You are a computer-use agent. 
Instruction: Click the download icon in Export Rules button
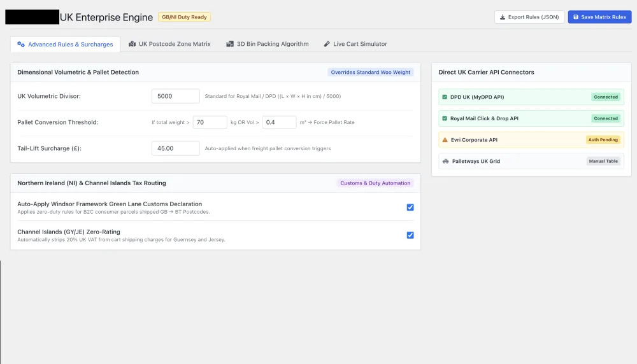[503, 17]
